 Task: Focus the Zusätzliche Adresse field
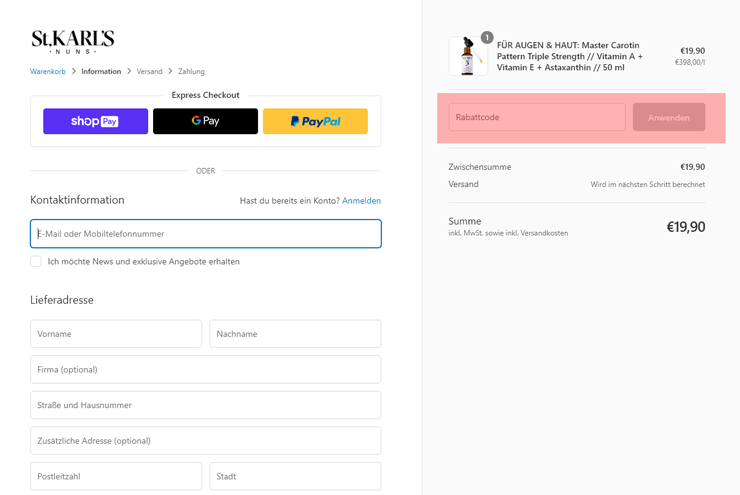click(x=205, y=441)
